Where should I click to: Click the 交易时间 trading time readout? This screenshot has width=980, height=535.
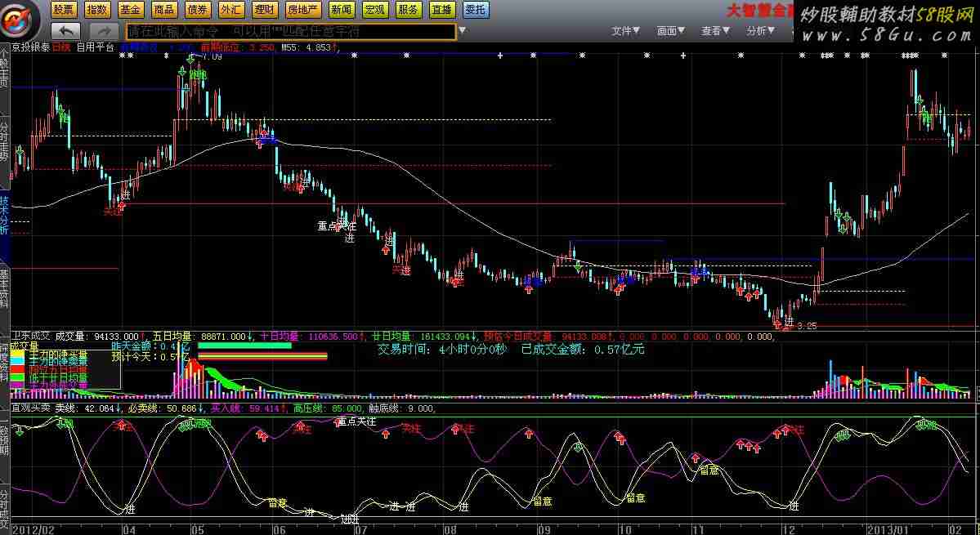click(x=443, y=350)
